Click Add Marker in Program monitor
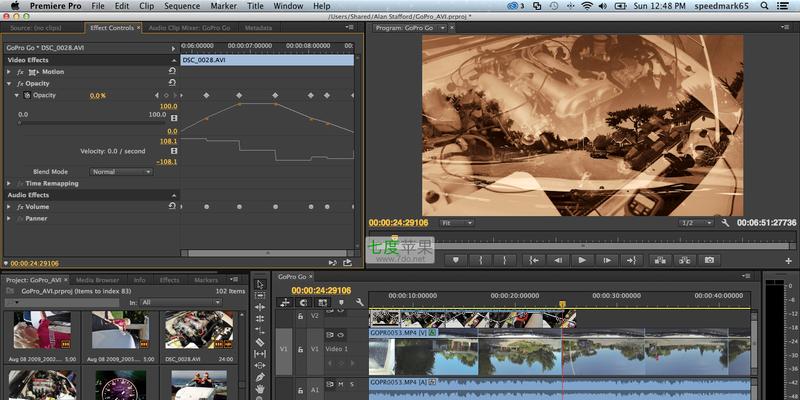This screenshot has width=800, height=400. click(456, 260)
